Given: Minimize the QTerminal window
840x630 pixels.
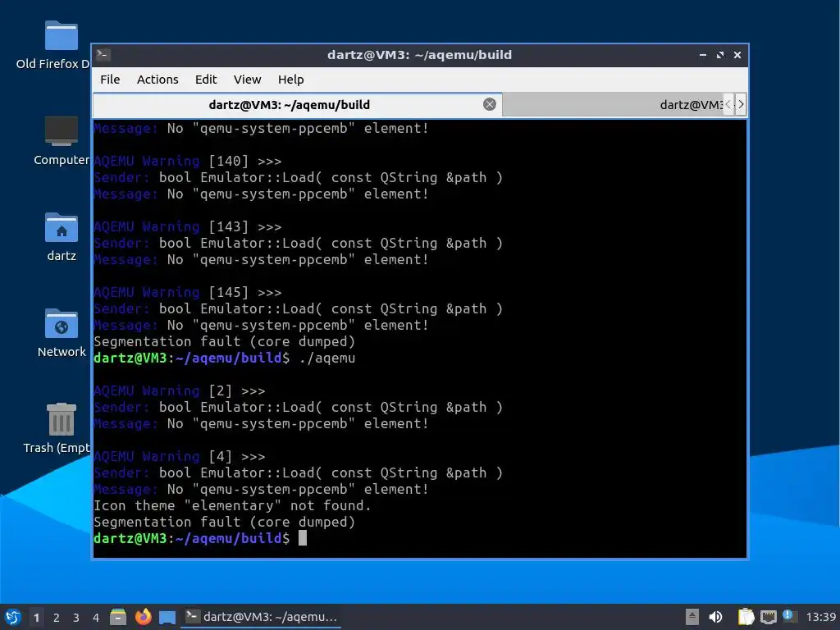Looking at the screenshot, I should (x=702, y=55).
